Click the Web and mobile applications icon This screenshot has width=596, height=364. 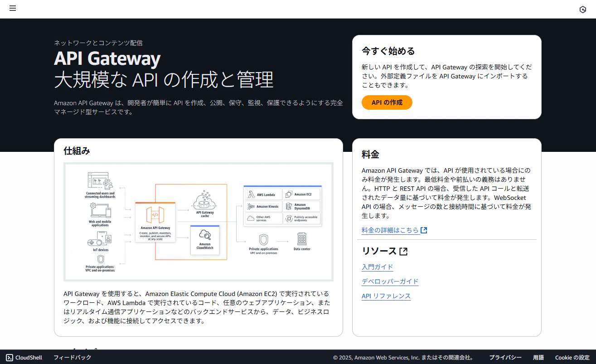pos(100,211)
